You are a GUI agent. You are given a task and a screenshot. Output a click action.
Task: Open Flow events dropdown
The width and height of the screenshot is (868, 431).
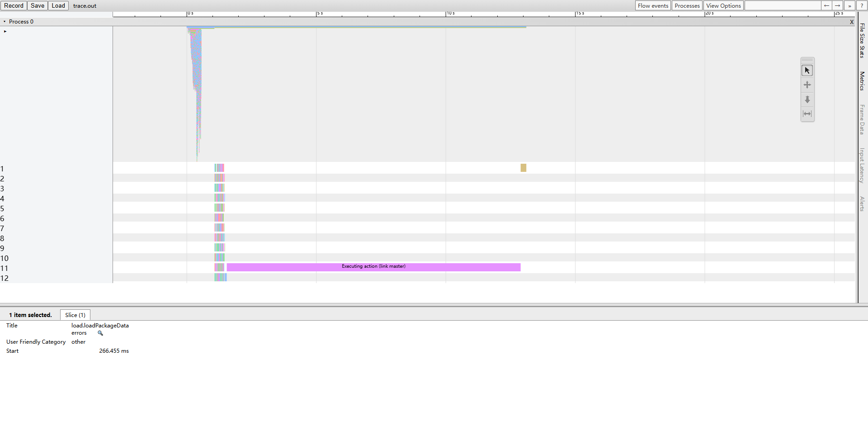click(x=653, y=5)
